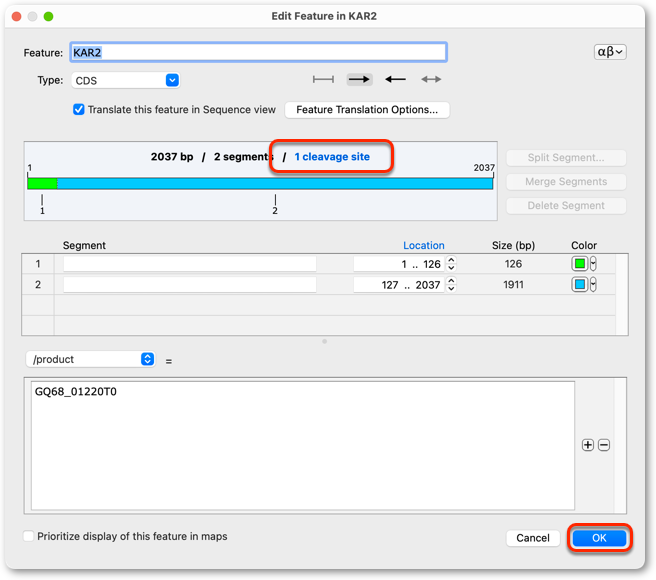Click the 2037 bp total length label
The width and height of the screenshot is (656, 580).
172,157
